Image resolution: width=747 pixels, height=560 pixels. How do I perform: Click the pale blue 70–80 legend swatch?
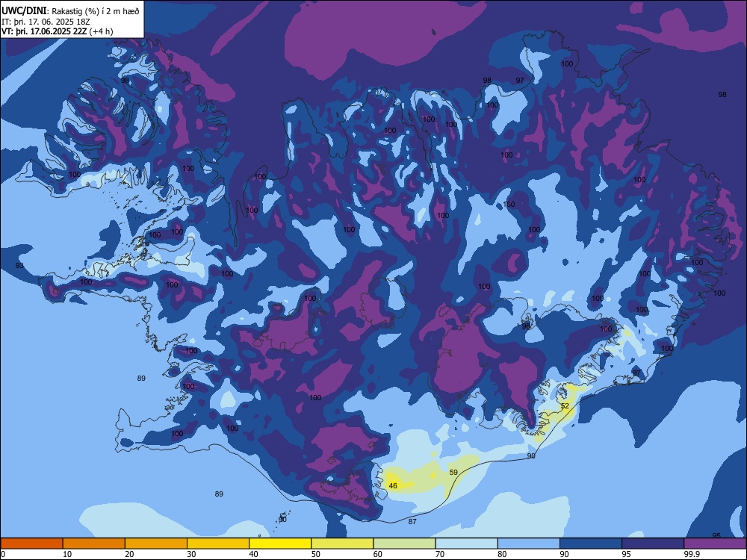pyautogui.click(x=466, y=544)
